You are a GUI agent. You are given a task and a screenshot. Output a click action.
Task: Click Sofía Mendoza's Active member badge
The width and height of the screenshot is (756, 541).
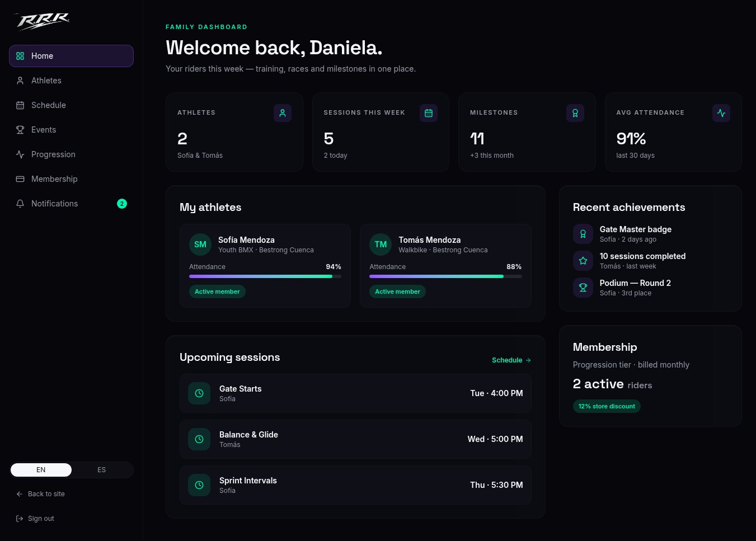(x=217, y=291)
